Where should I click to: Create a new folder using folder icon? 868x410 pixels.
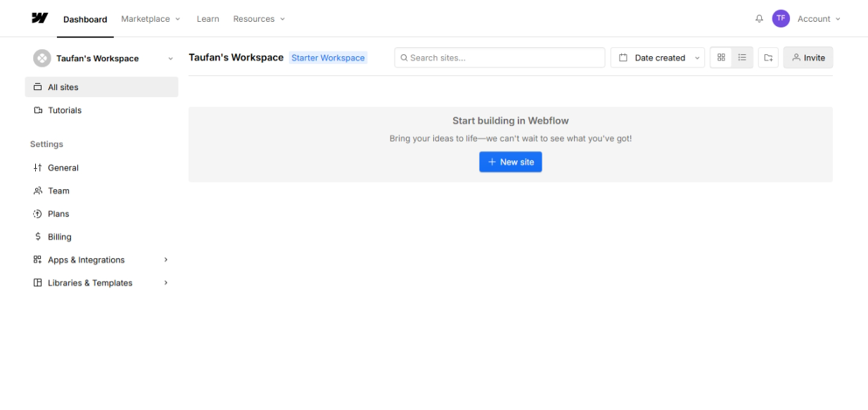click(x=768, y=58)
